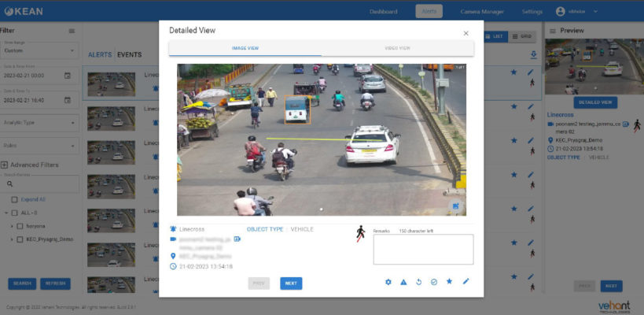Click the download icon above alerts list

point(533,54)
